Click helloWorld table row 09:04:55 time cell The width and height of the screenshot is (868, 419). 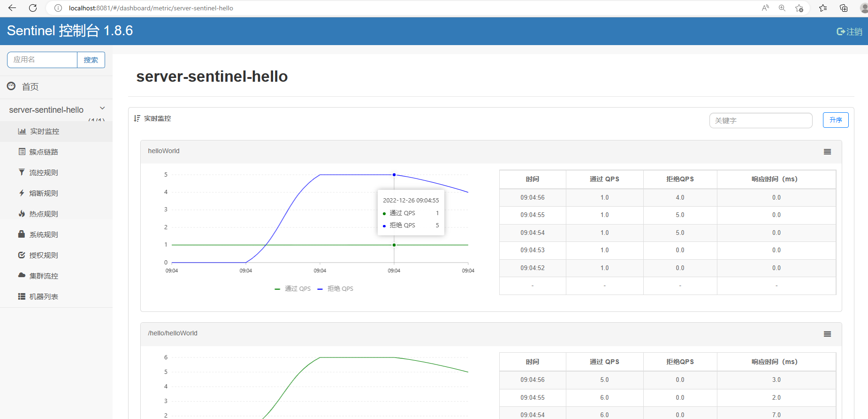pos(533,215)
